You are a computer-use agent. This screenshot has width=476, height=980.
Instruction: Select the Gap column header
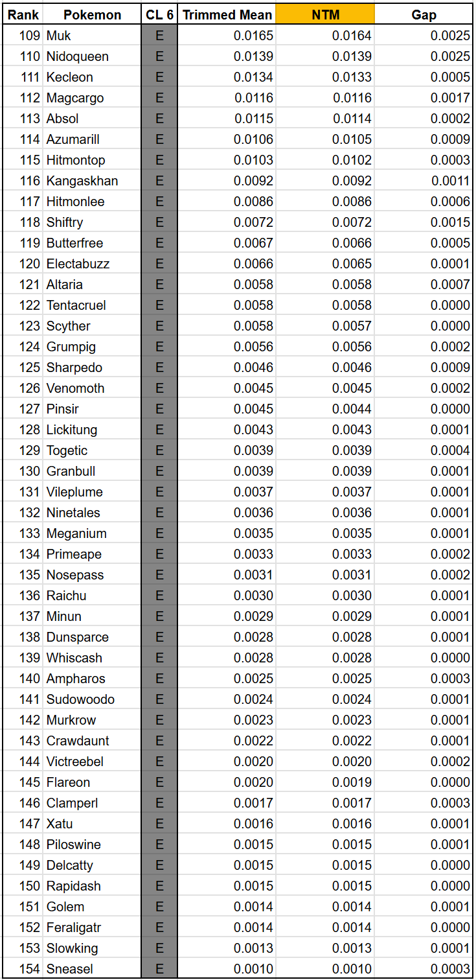[x=424, y=14]
